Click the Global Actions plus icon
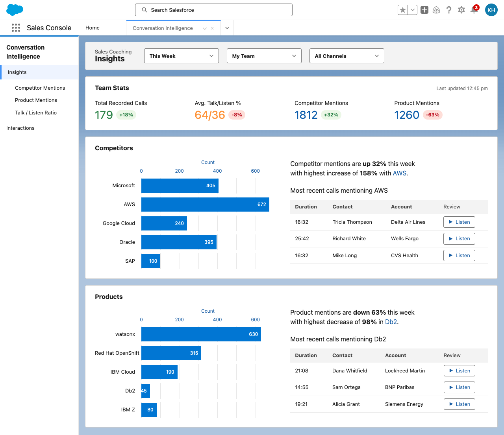504x435 pixels. [x=424, y=10]
